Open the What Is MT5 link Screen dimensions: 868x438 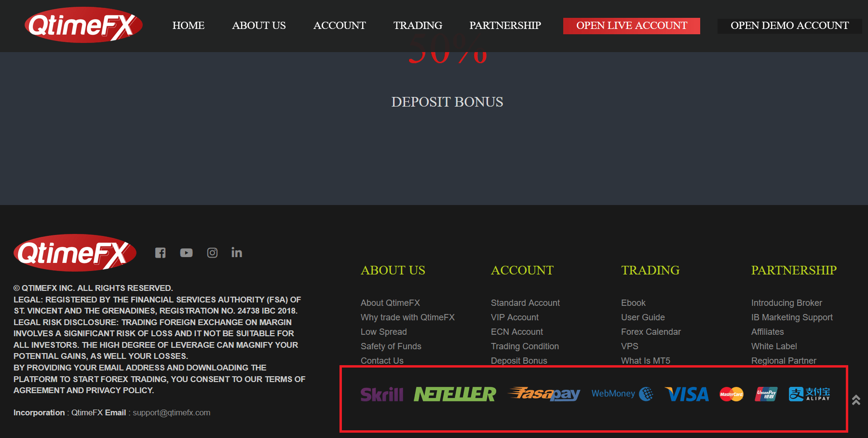pyautogui.click(x=646, y=361)
